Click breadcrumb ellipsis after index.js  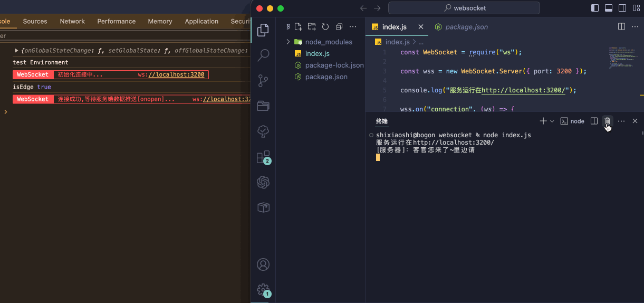pyautogui.click(x=421, y=42)
